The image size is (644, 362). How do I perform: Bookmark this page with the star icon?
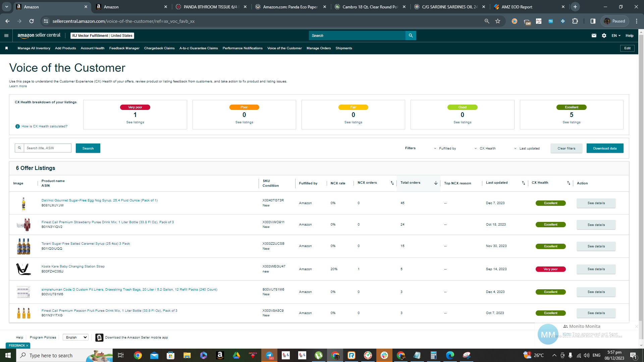(x=498, y=21)
